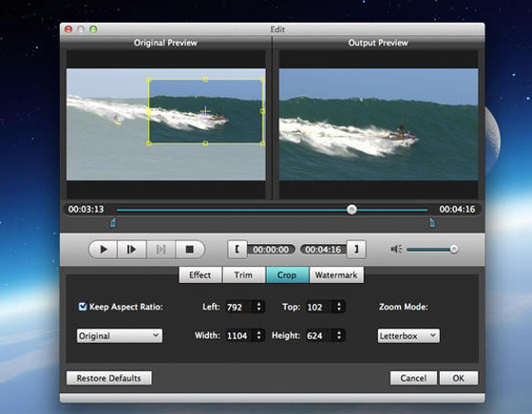The width and height of the screenshot is (532, 414).
Task: Select the Crop tab
Action: click(287, 275)
